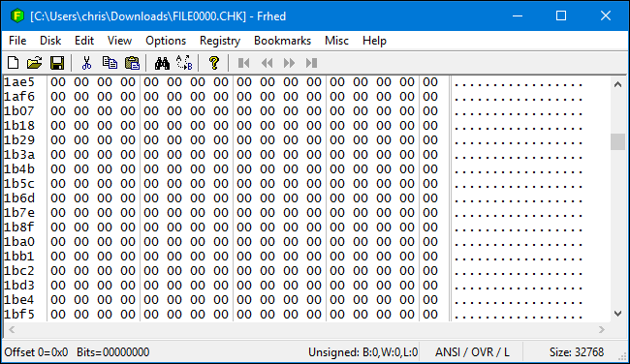Open the Options menu

click(x=166, y=41)
